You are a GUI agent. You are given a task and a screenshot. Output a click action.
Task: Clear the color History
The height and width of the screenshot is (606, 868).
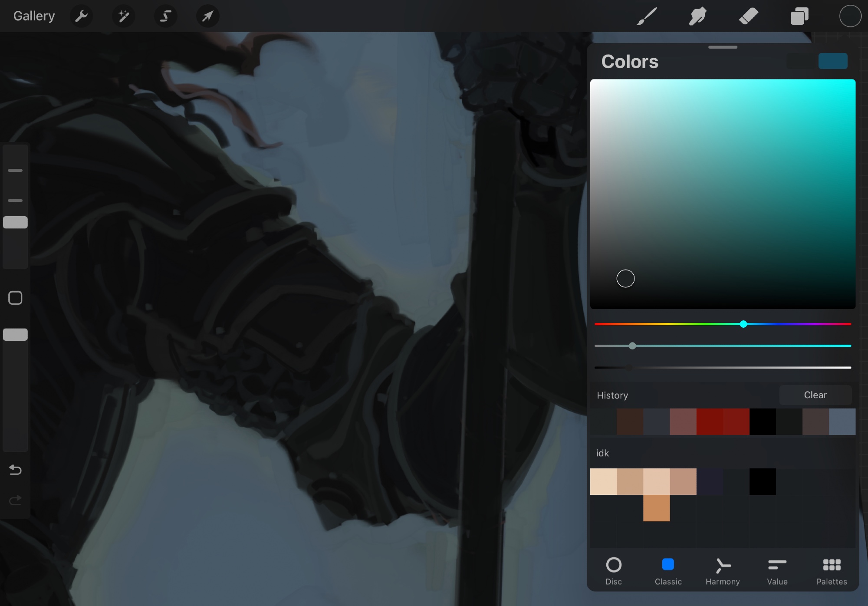pos(815,395)
